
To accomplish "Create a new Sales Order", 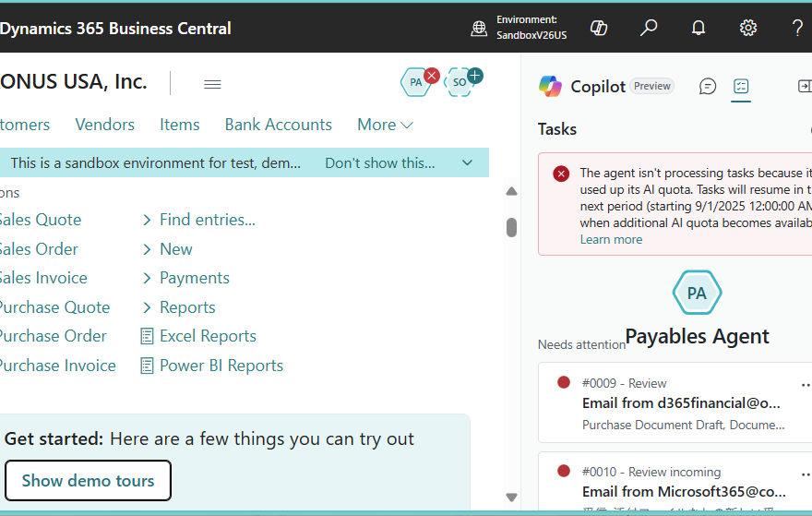I will [39, 249].
